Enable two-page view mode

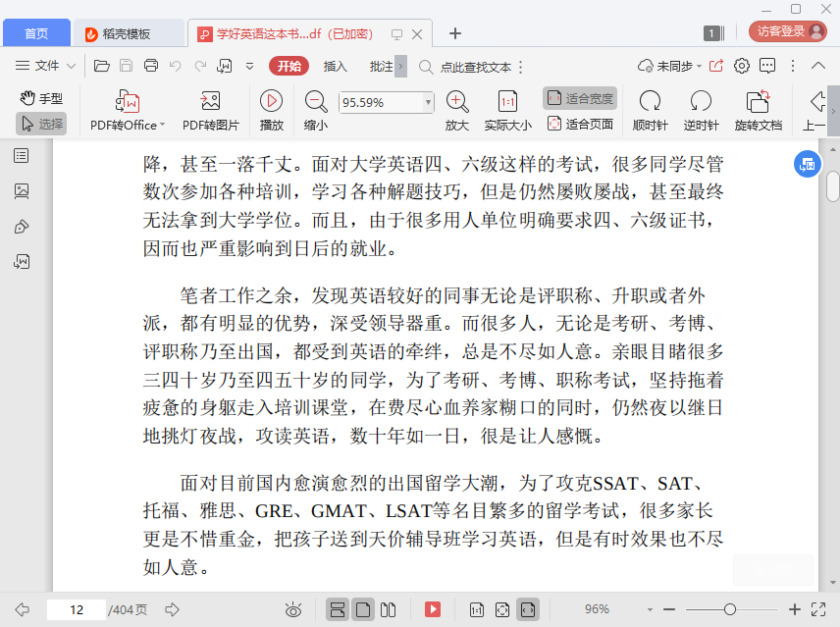click(388, 609)
